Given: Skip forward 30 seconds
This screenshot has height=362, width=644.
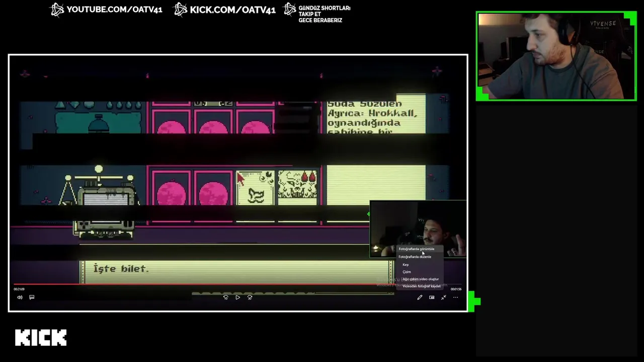Looking at the screenshot, I should 250,297.
